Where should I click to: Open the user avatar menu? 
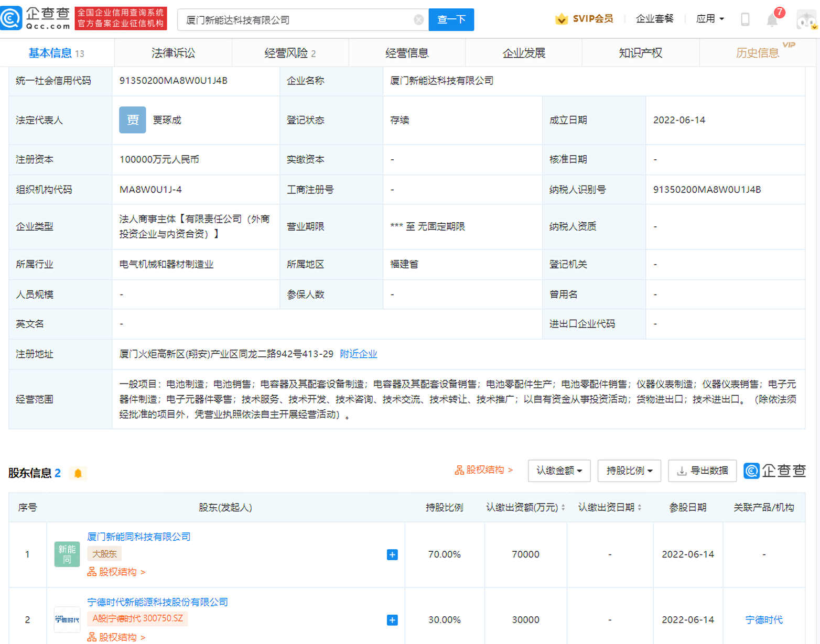806,20
